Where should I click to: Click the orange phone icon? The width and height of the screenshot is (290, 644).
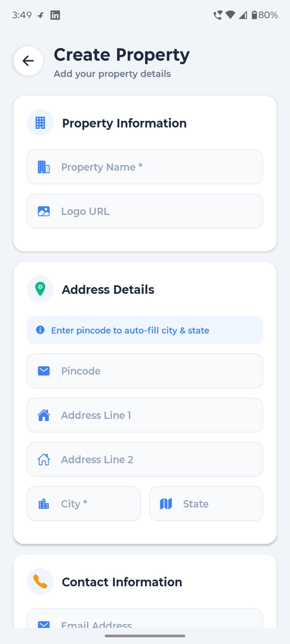[40, 582]
